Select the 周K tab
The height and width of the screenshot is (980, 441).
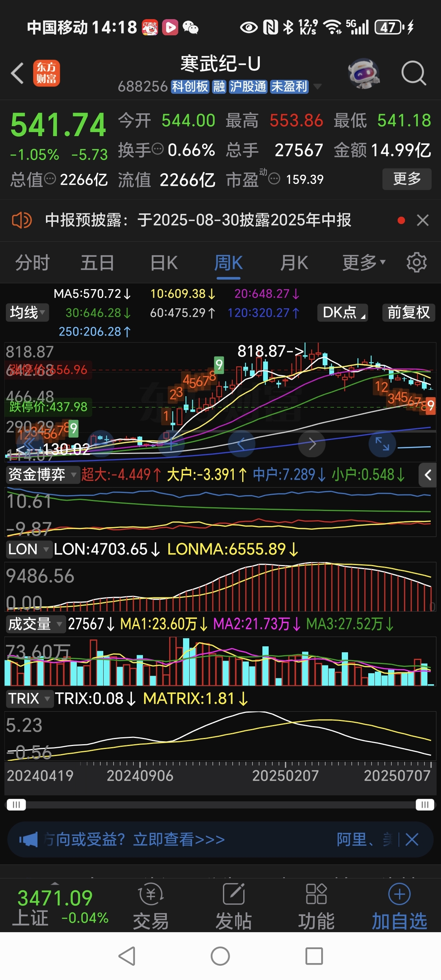click(x=229, y=263)
